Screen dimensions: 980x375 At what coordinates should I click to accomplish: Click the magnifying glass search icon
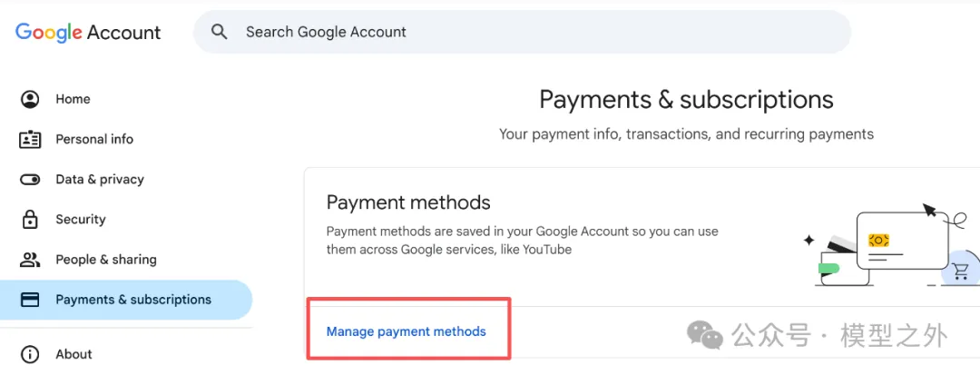(219, 32)
